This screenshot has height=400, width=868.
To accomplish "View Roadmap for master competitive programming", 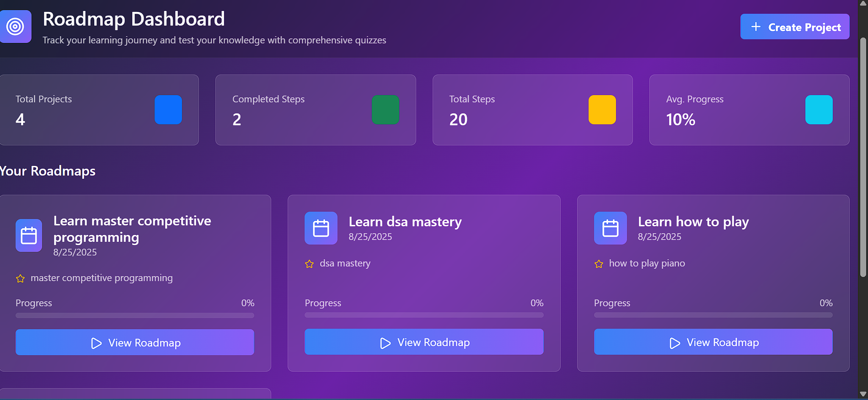I will [135, 342].
